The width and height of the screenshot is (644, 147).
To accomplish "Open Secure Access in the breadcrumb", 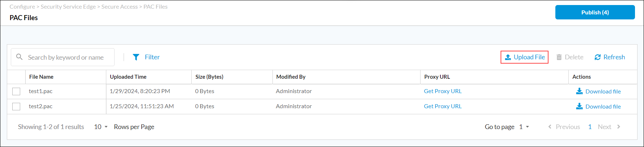I will pos(119,7).
